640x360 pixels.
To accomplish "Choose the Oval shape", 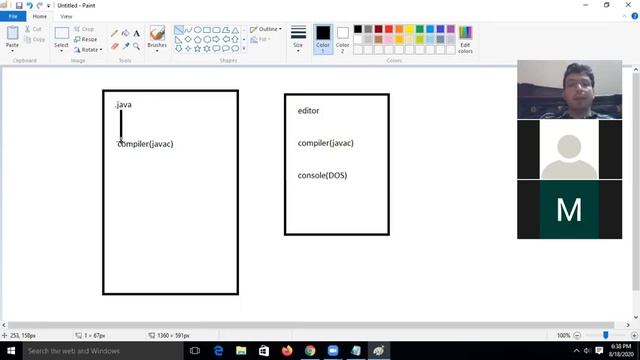I will pyautogui.click(x=198, y=30).
